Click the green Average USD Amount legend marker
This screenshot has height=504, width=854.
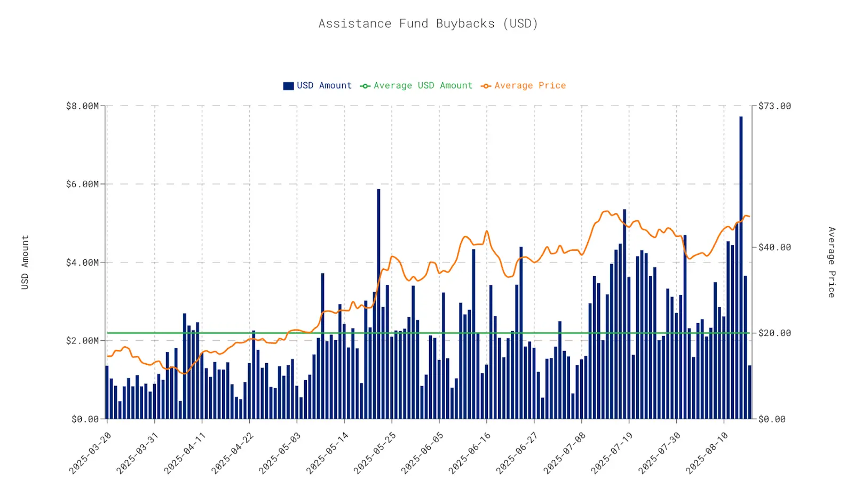tap(365, 86)
